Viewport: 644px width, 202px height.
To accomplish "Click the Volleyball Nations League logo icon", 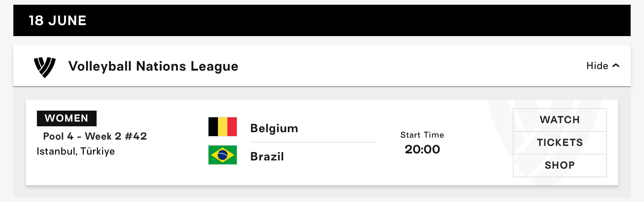I will click(45, 67).
